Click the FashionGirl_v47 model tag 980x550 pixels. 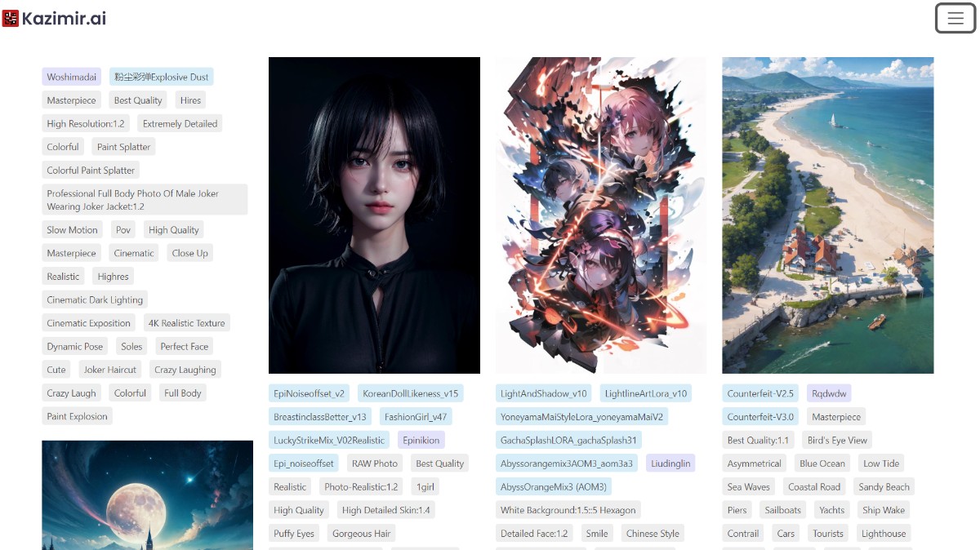(416, 417)
